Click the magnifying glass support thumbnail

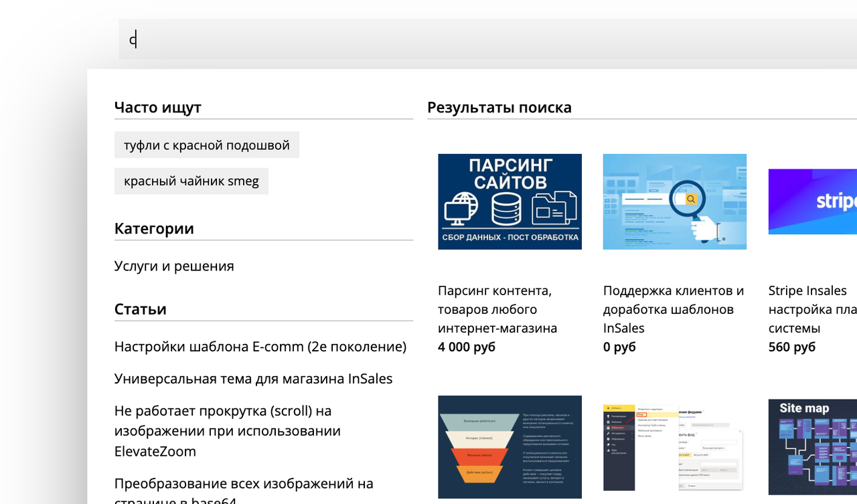pos(675,201)
